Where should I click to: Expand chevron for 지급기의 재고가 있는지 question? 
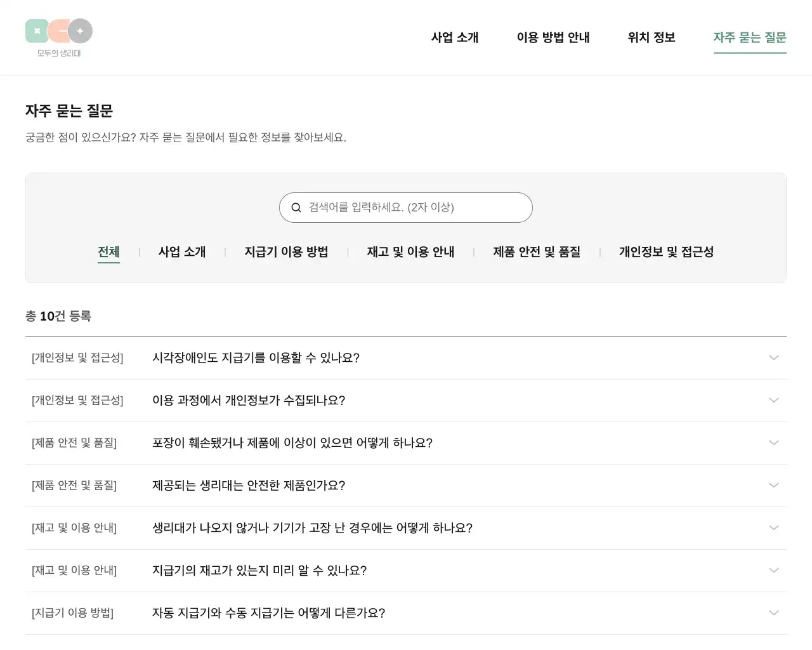(x=774, y=571)
